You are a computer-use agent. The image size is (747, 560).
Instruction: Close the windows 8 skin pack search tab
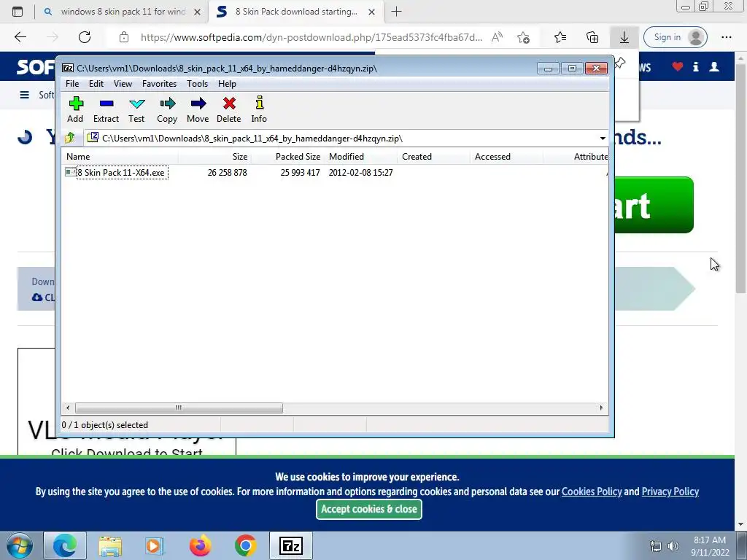tap(197, 12)
